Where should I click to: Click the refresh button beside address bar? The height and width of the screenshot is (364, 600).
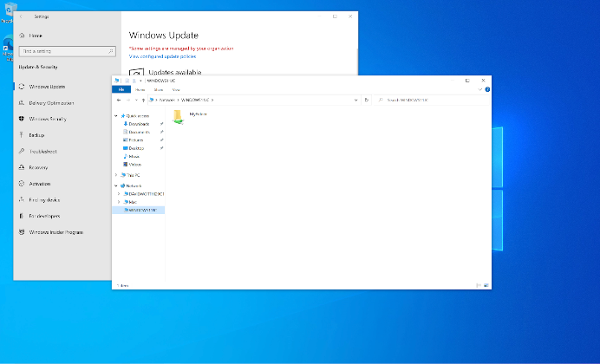tap(367, 100)
